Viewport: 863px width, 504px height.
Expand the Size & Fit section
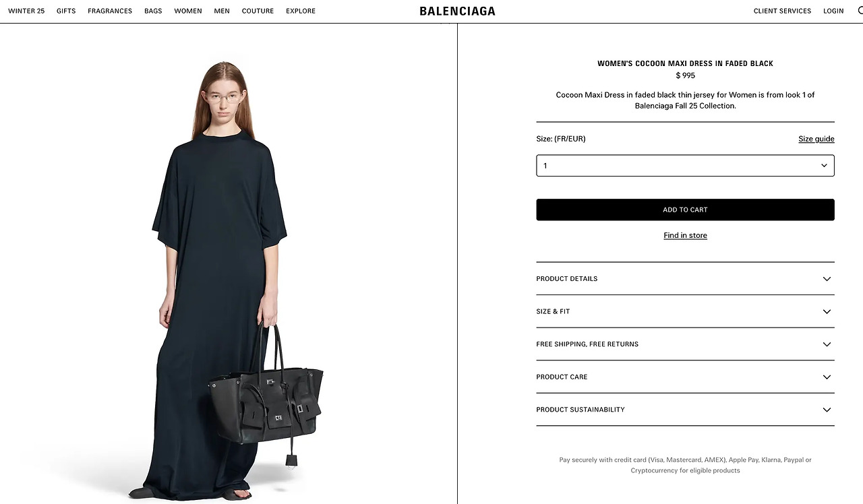click(x=685, y=311)
